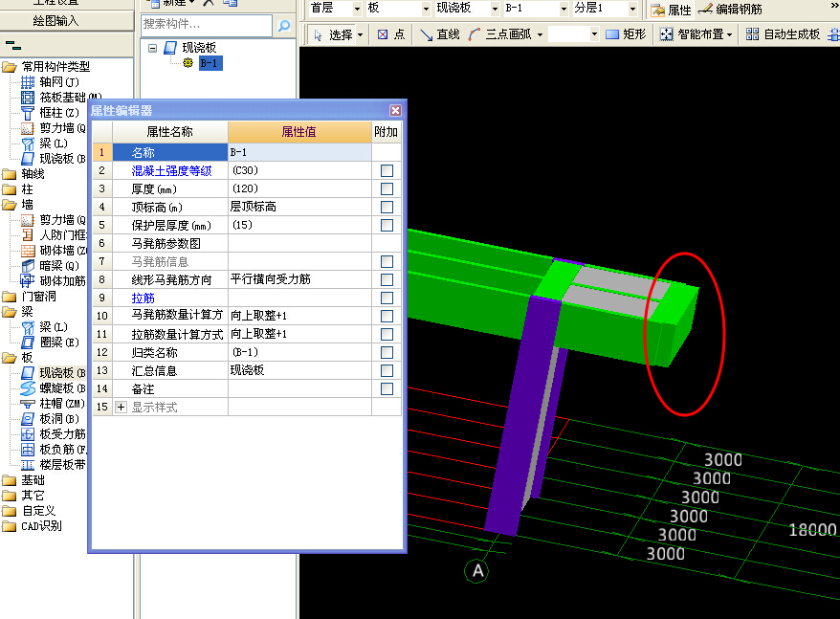This screenshot has width=840, height=619.
Task: Select the B-1 component in list
Action: point(210,63)
